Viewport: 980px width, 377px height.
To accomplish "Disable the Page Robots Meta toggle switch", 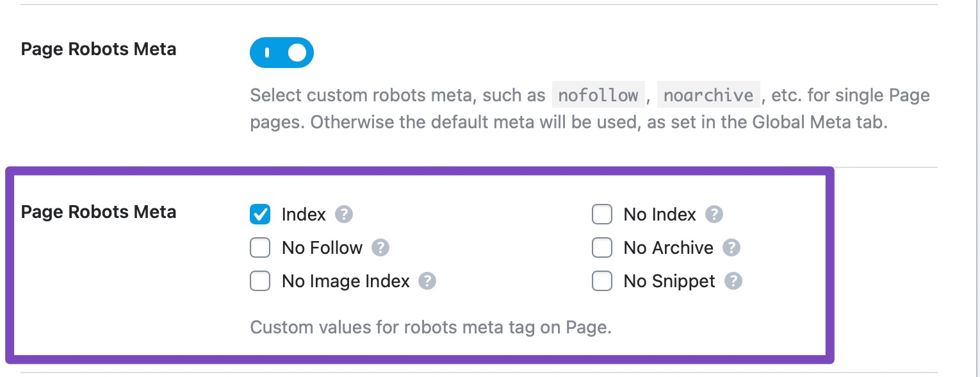I will (x=282, y=52).
